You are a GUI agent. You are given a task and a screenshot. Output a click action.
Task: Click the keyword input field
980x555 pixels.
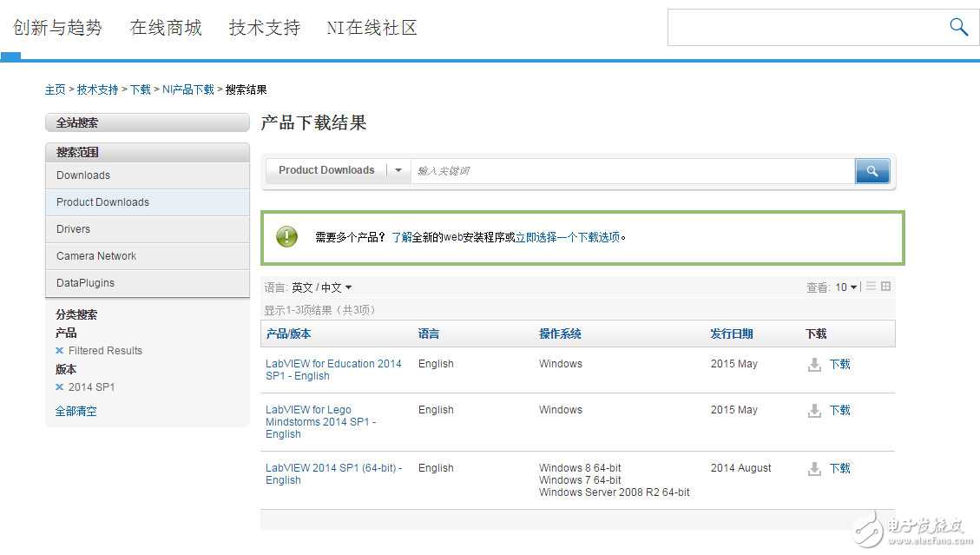pos(633,171)
